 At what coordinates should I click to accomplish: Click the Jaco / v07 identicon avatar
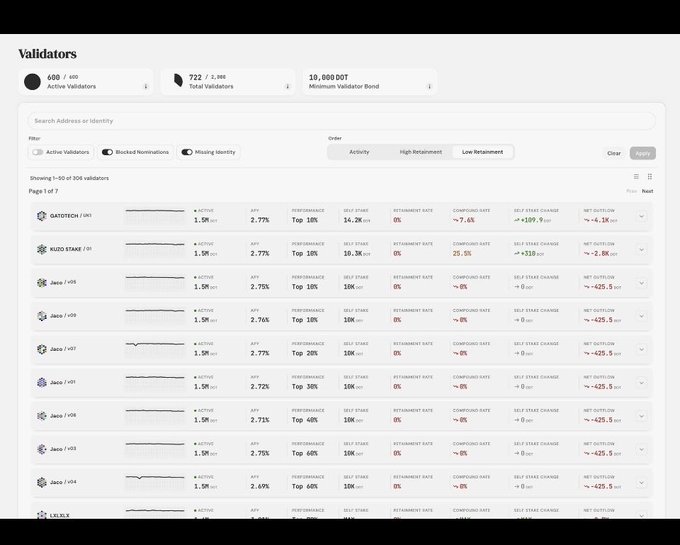tap(42, 349)
